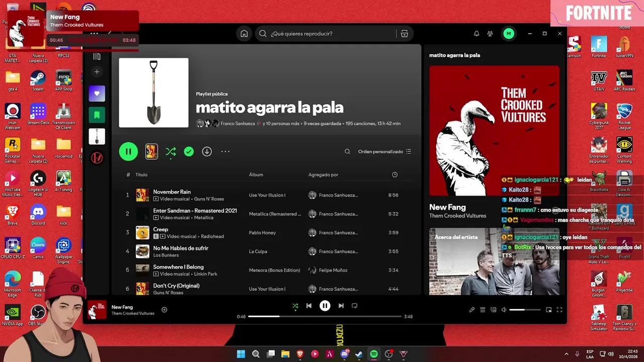Click the plus create-playlist button in the sidebar
Screen dimensions: 644x362
pyautogui.click(x=97, y=72)
